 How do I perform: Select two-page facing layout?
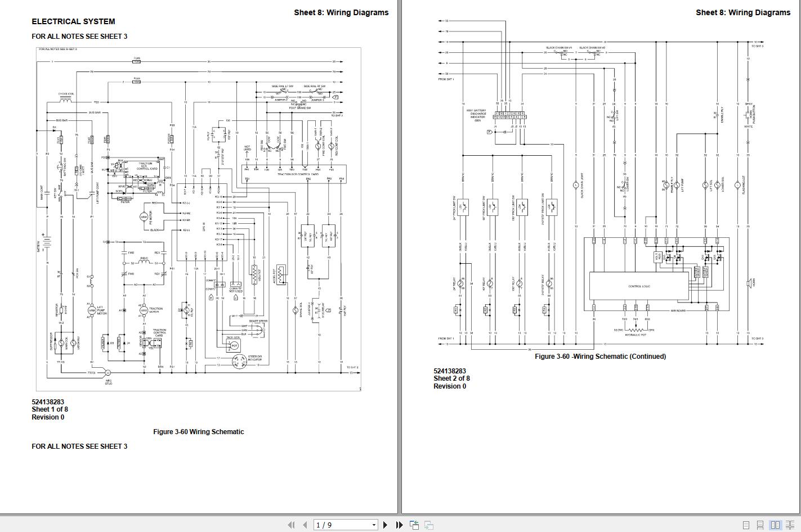tap(775, 525)
